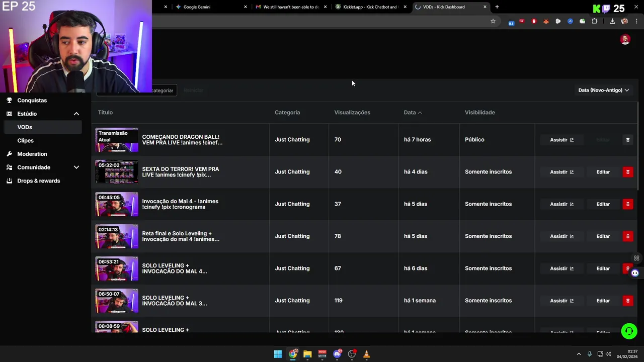
Task: Delete the Reta final e Solo Leveling VOD
Action: point(627,236)
